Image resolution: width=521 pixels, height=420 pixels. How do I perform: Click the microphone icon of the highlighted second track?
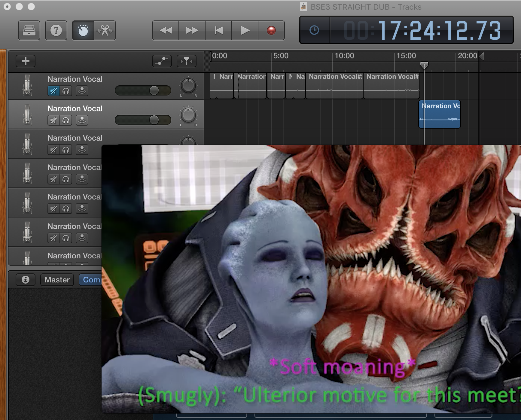point(27,115)
